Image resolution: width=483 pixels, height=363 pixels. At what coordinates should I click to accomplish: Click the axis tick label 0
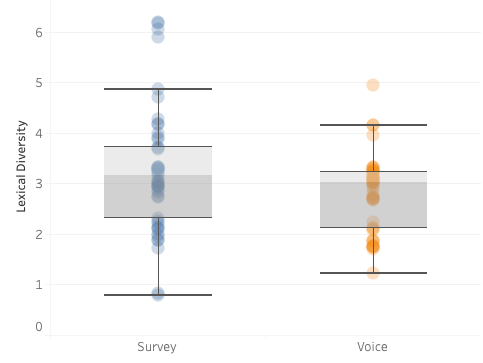pyautogui.click(x=39, y=327)
